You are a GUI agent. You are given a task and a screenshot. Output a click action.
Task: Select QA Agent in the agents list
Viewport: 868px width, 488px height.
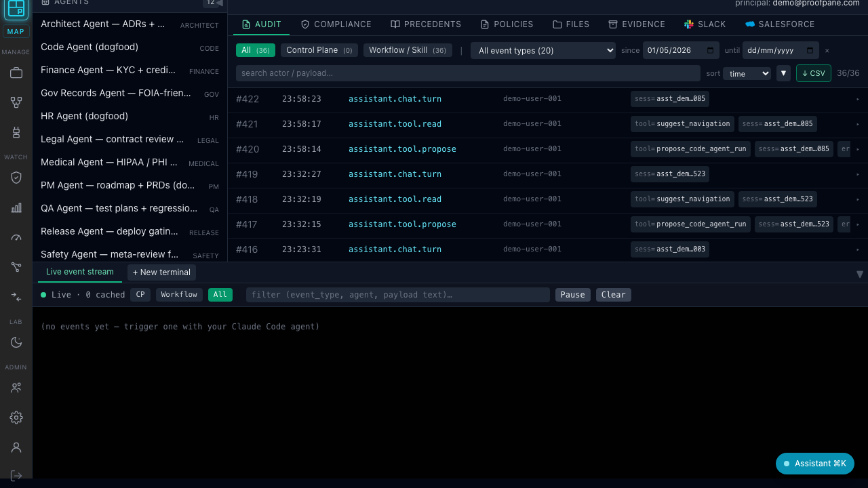click(x=130, y=209)
